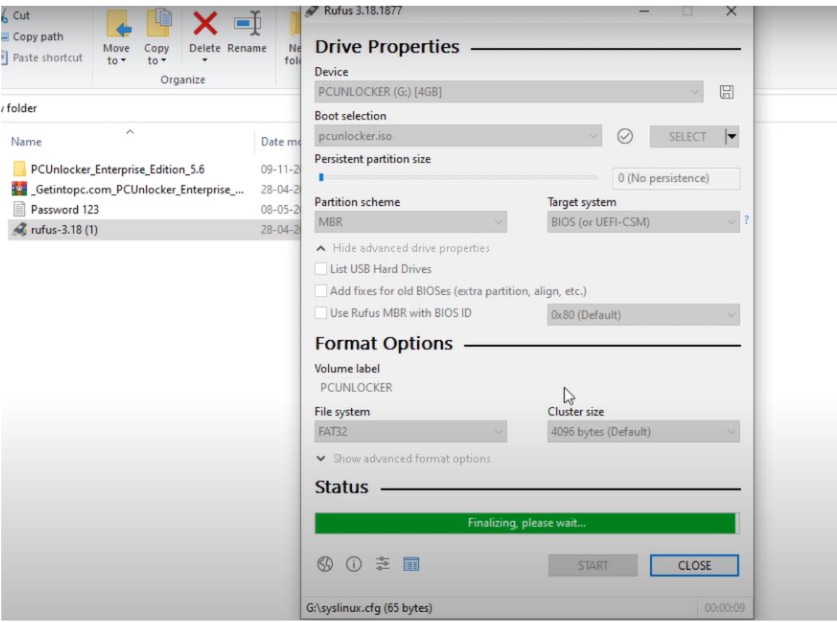The width and height of the screenshot is (837, 622).
Task: Open Rufus settings sliders icon
Action: (382, 564)
